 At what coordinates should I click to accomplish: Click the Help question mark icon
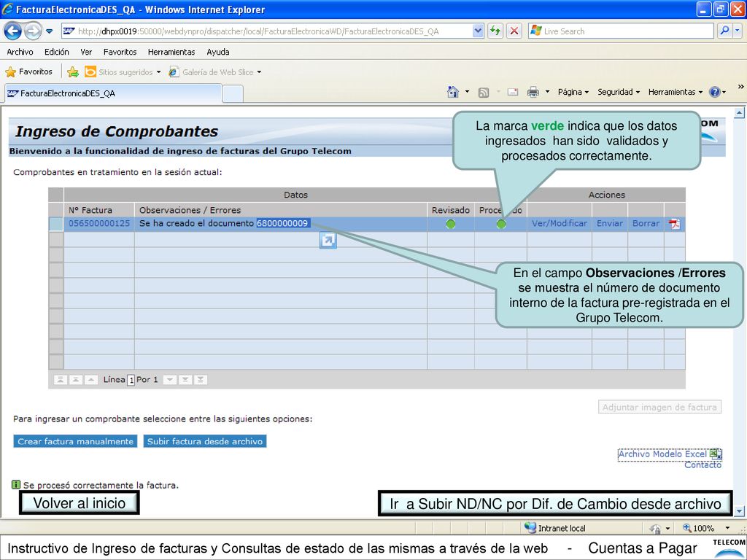[715, 92]
